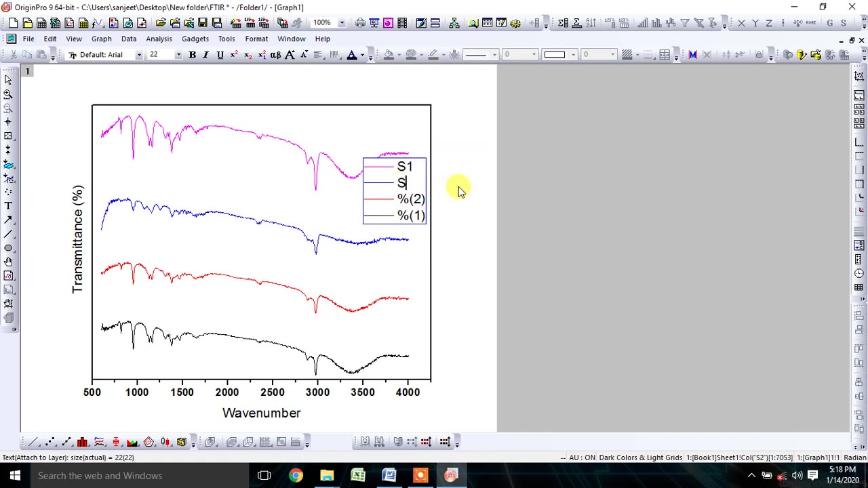
Task: Open File Explorer from taskbar
Action: pos(327,476)
